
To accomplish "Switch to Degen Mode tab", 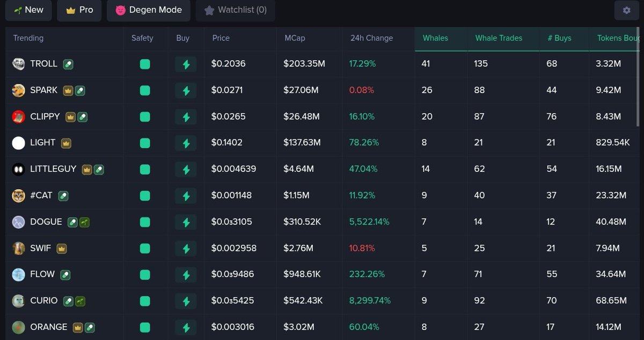I will (x=149, y=10).
